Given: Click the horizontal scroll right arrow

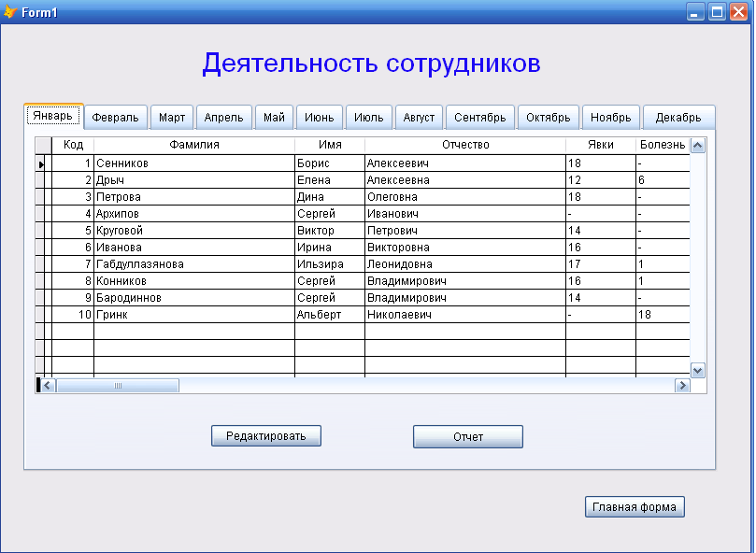Looking at the screenshot, I should [682, 385].
